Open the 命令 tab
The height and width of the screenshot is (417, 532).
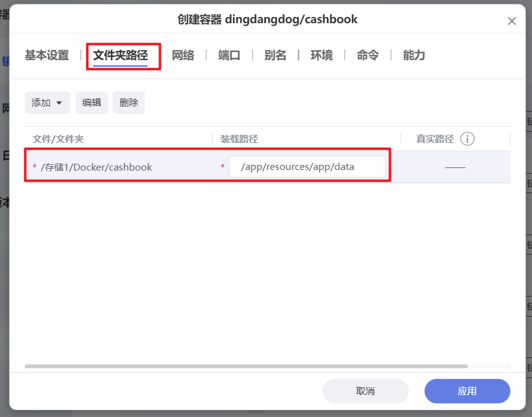click(367, 55)
